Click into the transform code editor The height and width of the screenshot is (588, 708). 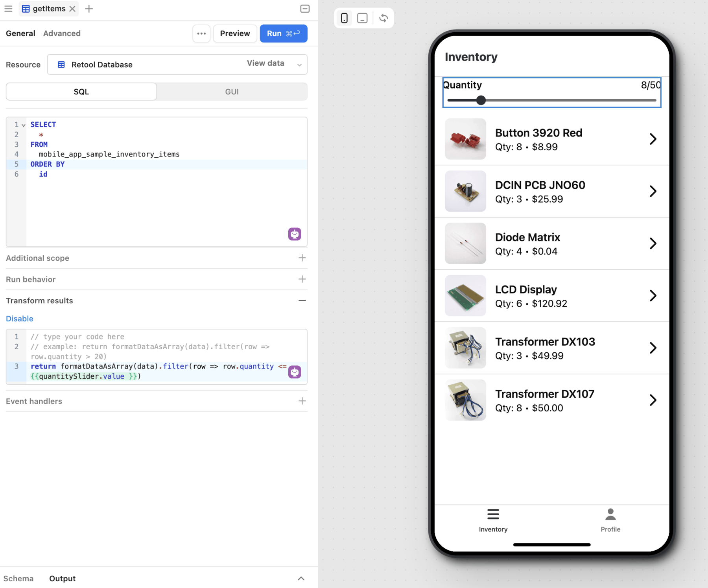pos(157,356)
